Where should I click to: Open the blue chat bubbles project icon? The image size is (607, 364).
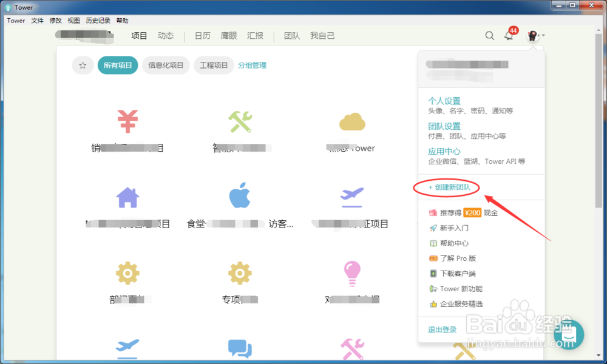click(240, 348)
